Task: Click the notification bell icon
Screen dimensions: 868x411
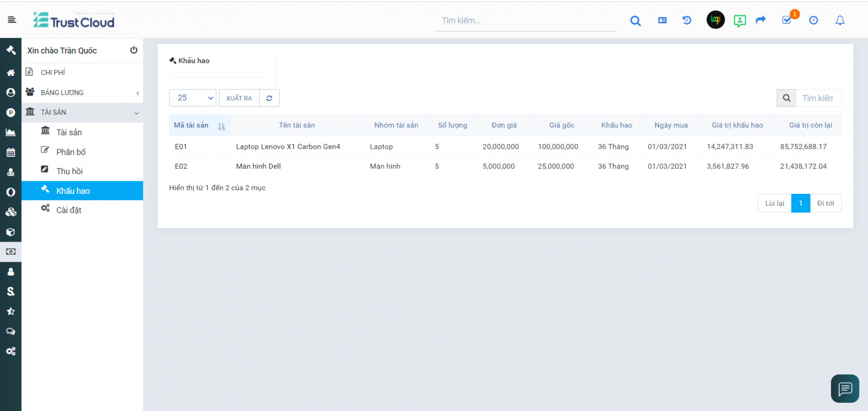Action: coord(840,21)
